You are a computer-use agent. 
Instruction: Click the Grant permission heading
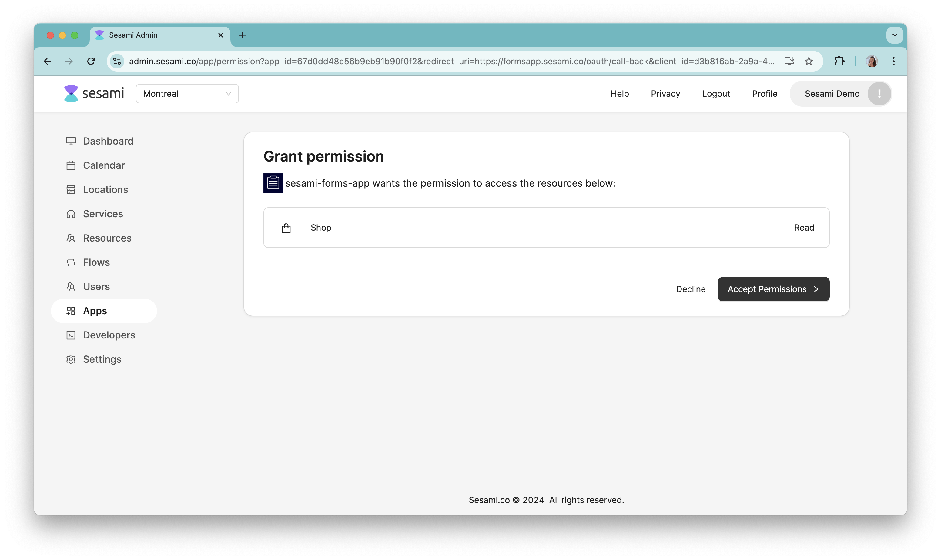tap(323, 156)
